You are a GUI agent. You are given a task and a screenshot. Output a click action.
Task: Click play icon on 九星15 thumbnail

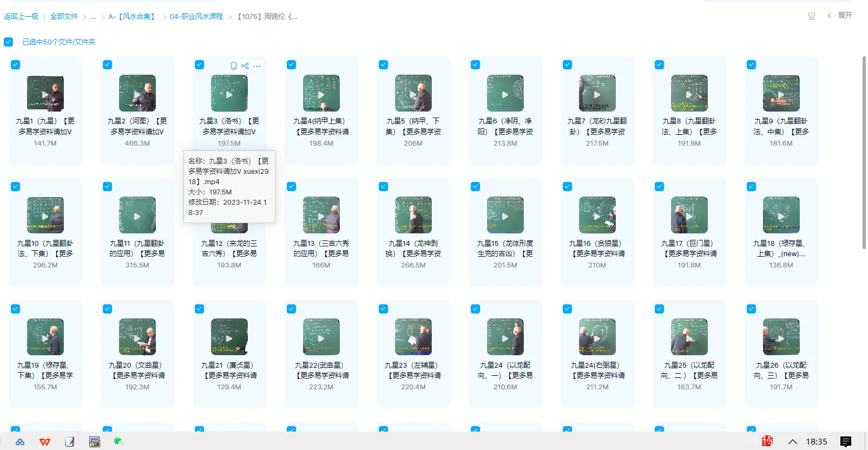(505, 216)
